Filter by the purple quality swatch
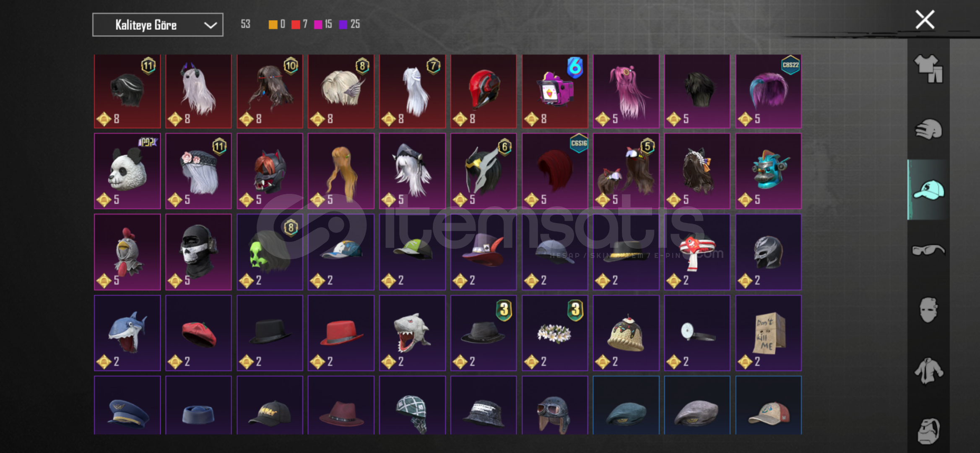The image size is (980, 453). 343,24
